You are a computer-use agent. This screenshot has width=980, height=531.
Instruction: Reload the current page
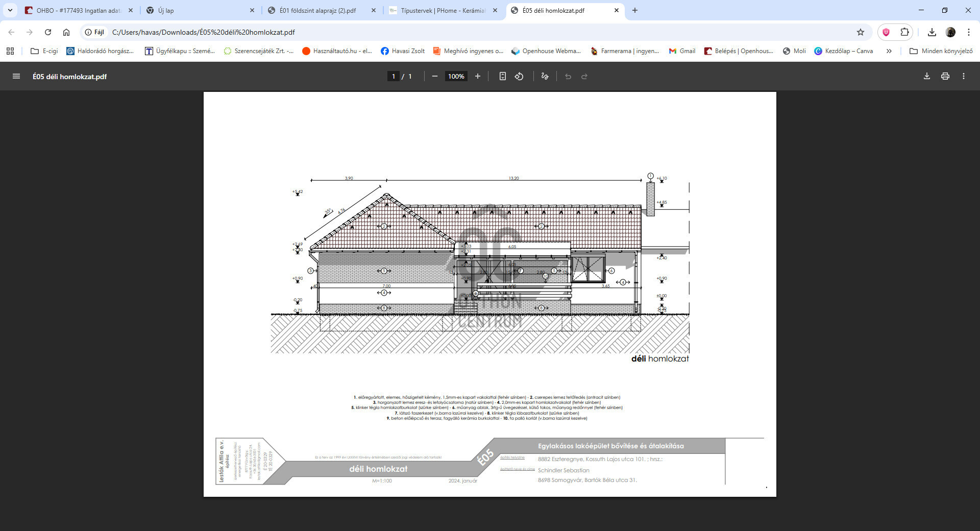pyautogui.click(x=48, y=32)
